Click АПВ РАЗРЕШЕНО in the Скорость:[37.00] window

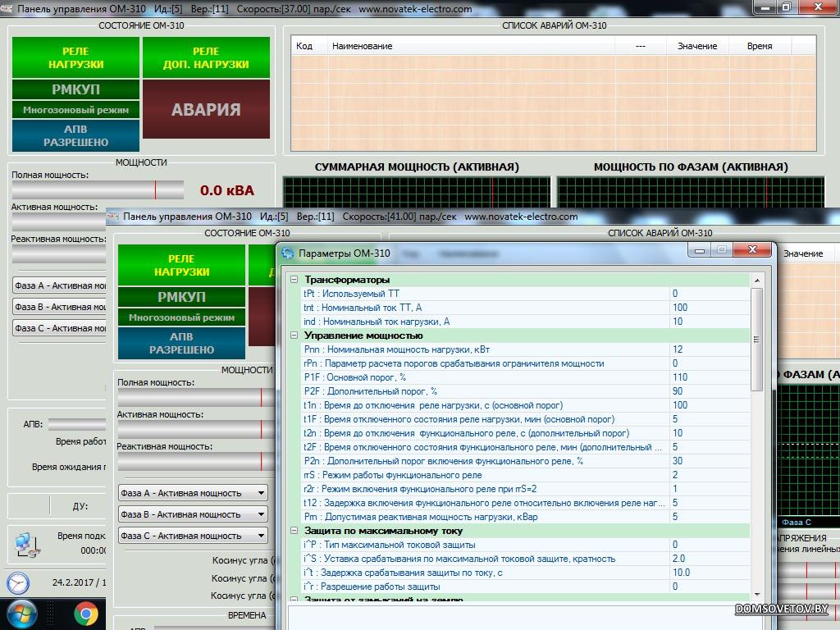tap(75, 135)
